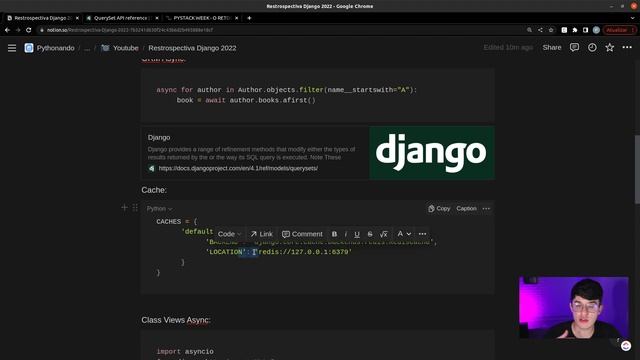Add a block with plus icon
Screen dimensions: 640x360
(124, 208)
